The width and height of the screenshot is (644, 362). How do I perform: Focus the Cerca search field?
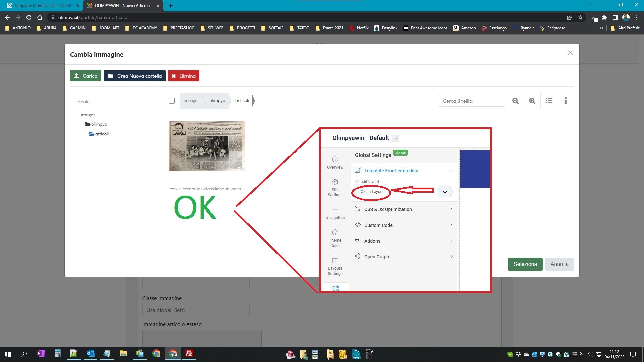472,101
